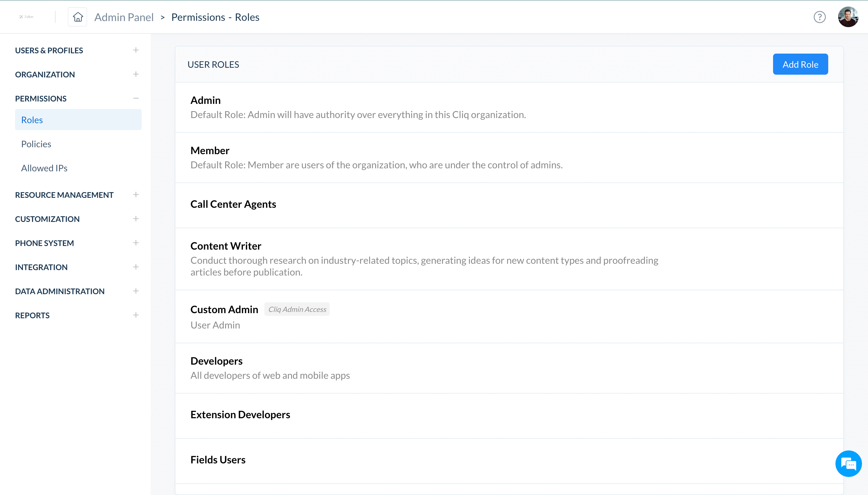This screenshot has width=868, height=495.
Task: Open the Reports section expander
Action: [136, 315]
